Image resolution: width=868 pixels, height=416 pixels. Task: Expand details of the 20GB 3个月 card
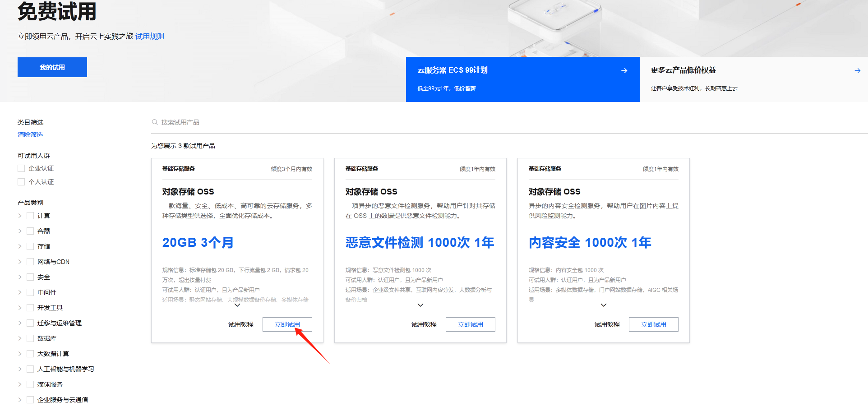[x=237, y=305]
